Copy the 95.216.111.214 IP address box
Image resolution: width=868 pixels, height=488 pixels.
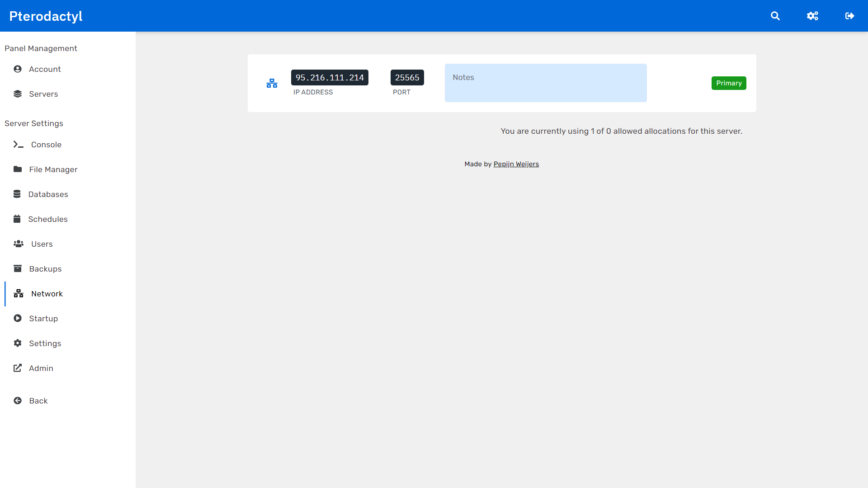[x=330, y=78]
